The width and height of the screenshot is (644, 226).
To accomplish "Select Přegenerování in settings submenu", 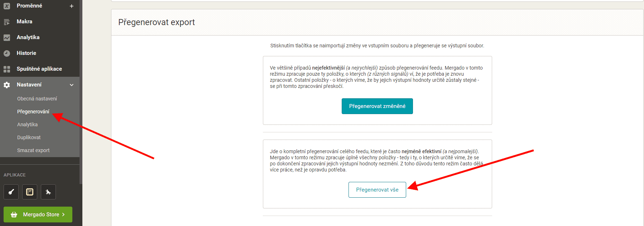I will coord(33,112).
